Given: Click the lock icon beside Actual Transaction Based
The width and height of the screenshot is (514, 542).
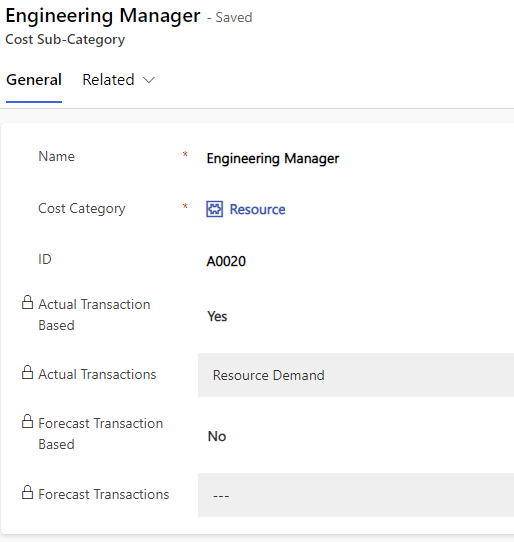Looking at the screenshot, I should (x=27, y=302).
